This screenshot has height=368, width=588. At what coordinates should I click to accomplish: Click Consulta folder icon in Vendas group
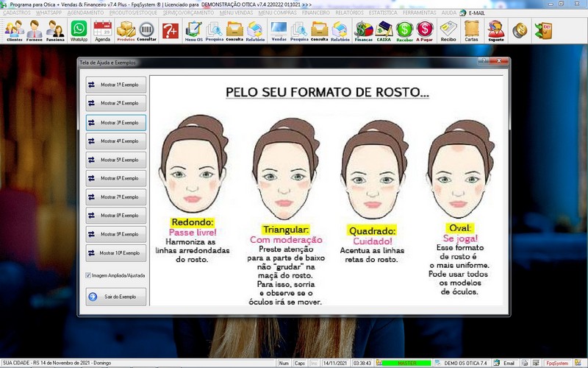pyautogui.click(x=320, y=31)
